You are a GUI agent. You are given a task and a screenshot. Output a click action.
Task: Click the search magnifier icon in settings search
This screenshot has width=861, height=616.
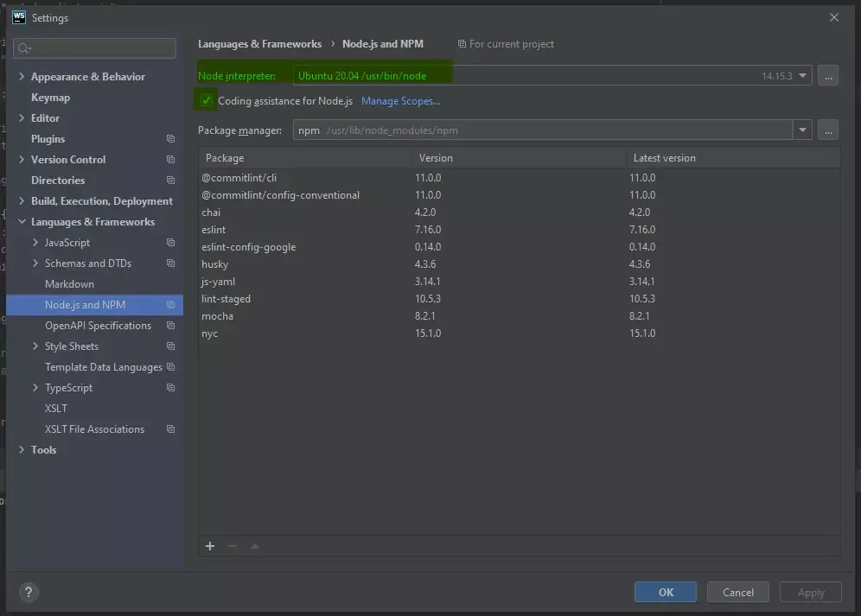click(24, 48)
